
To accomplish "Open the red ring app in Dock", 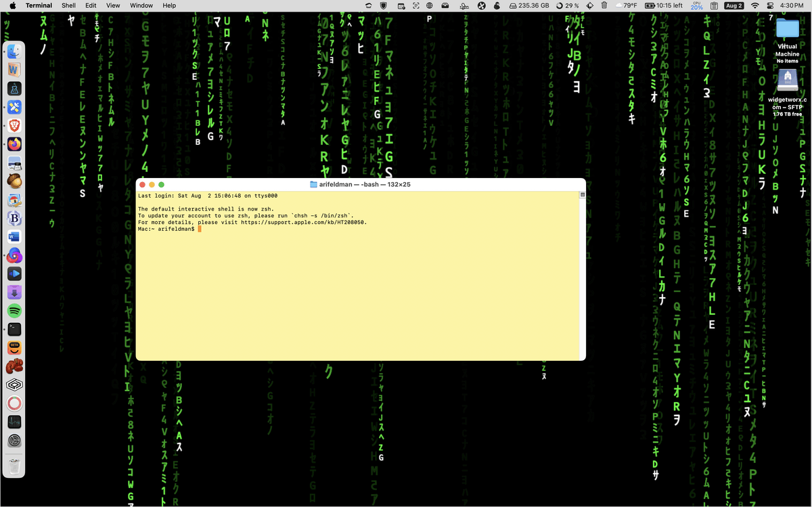I will click(14, 403).
